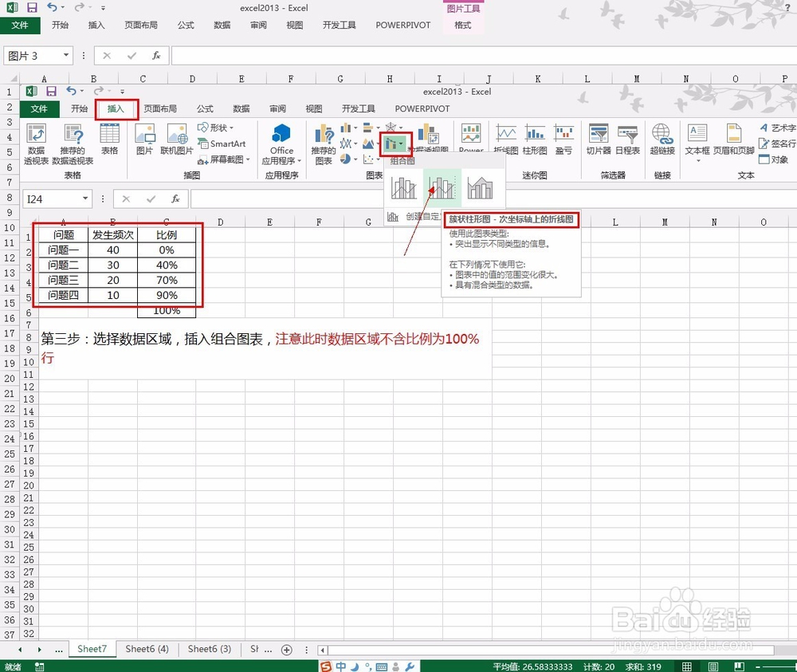Switch to Page Break Preview in the status bar

click(x=739, y=666)
